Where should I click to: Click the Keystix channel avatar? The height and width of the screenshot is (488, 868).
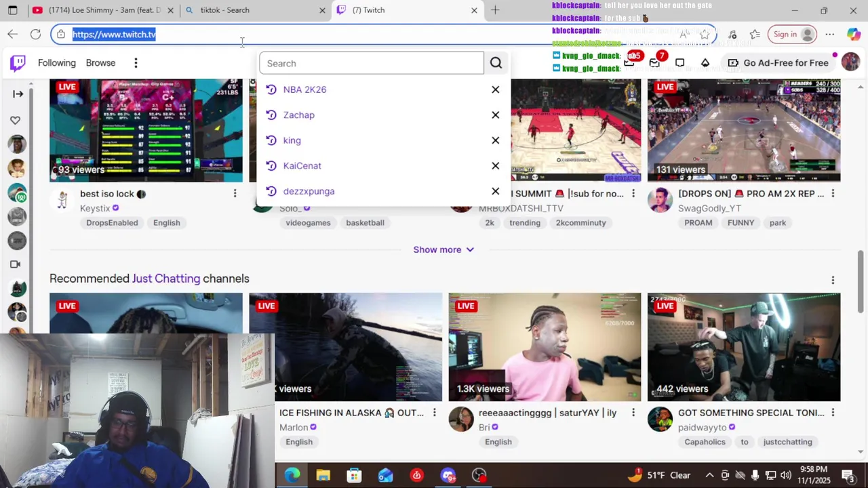click(x=62, y=201)
